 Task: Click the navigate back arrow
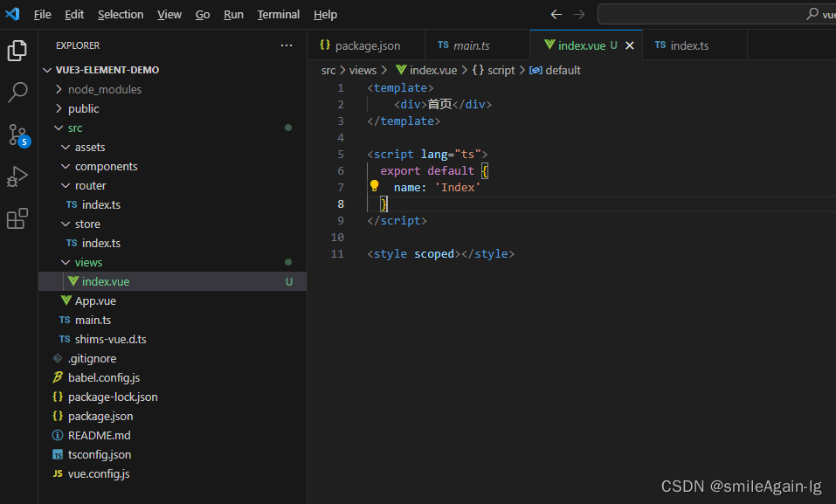click(x=556, y=15)
